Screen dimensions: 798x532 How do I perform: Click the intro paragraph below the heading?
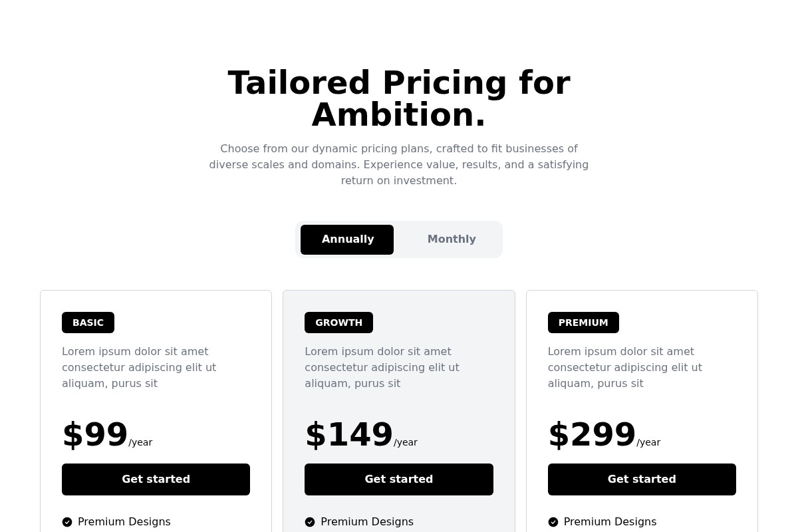click(x=399, y=164)
